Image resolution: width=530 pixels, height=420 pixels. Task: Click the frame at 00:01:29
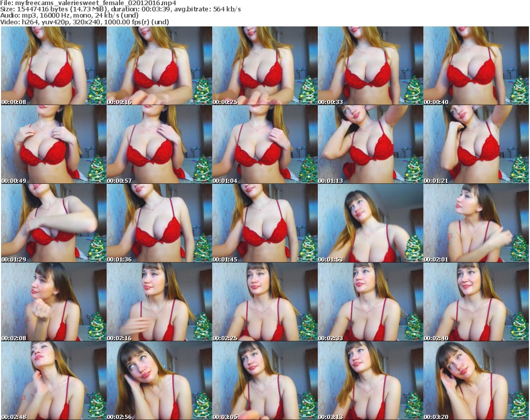(x=54, y=223)
